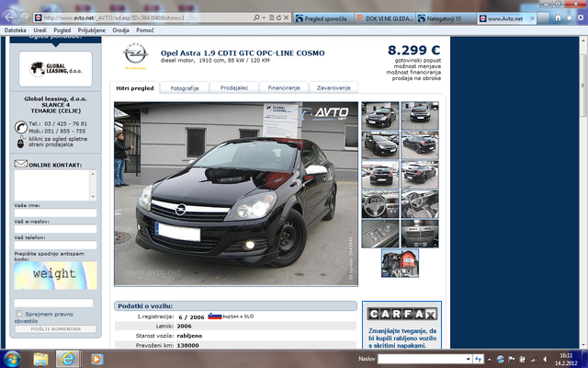The height and width of the screenshot is (368, 588).
Task: Select the Prodajalec tab
Action: coord(234,88)
